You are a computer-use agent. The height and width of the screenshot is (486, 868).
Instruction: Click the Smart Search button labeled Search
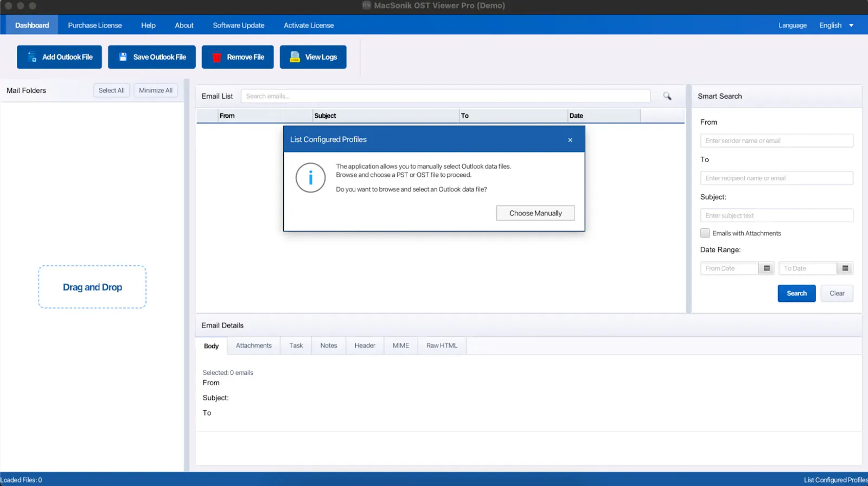[x=796, y=293]
